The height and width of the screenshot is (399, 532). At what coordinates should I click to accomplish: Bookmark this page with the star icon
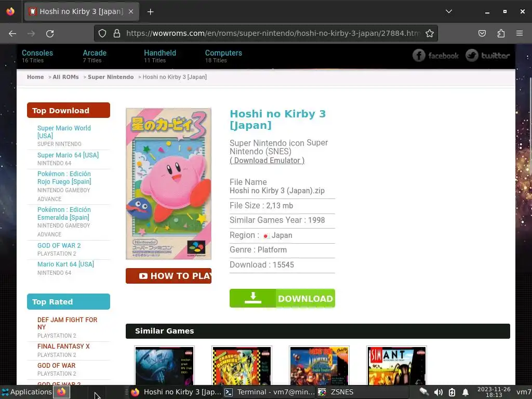coord(430,33)
